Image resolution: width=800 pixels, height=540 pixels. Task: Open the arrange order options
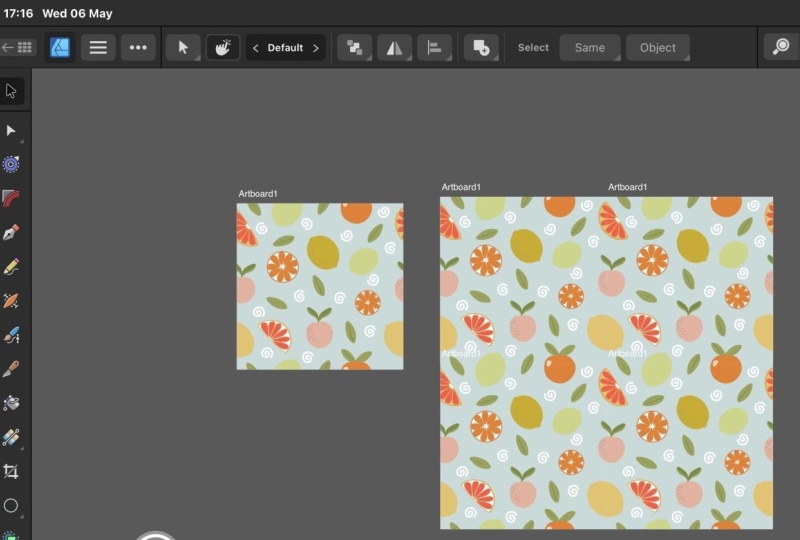[x=355, y=47]
